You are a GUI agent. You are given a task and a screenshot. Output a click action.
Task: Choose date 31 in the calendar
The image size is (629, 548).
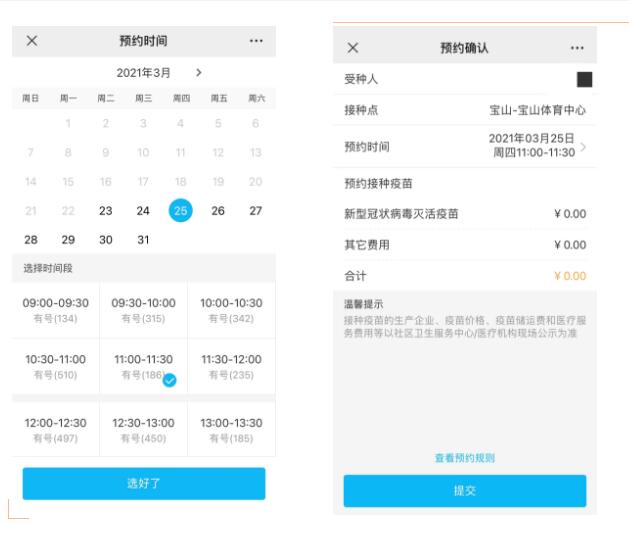tap(143, 240)
